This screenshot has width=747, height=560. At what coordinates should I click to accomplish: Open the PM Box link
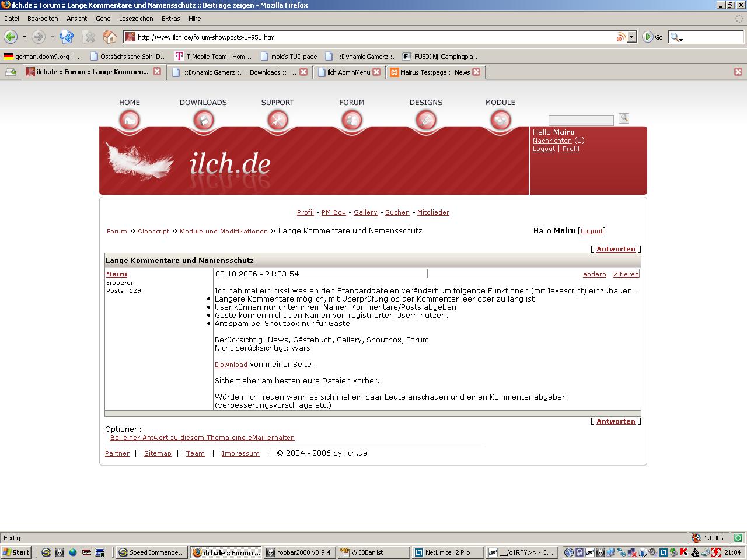pyautogui.click(x=334, y=212)
